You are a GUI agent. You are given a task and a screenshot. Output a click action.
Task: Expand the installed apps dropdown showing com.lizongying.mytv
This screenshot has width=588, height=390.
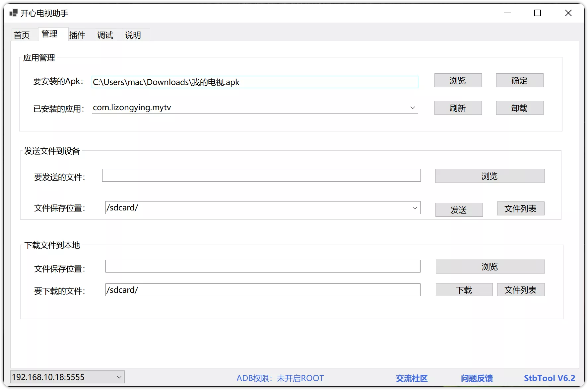[x=412, y=107]
